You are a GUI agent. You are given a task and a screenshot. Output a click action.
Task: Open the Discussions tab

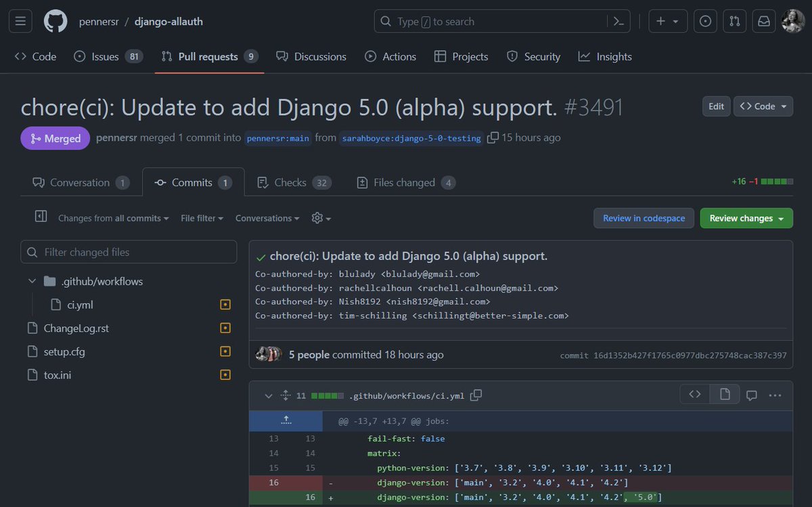(x=311, y=57)
